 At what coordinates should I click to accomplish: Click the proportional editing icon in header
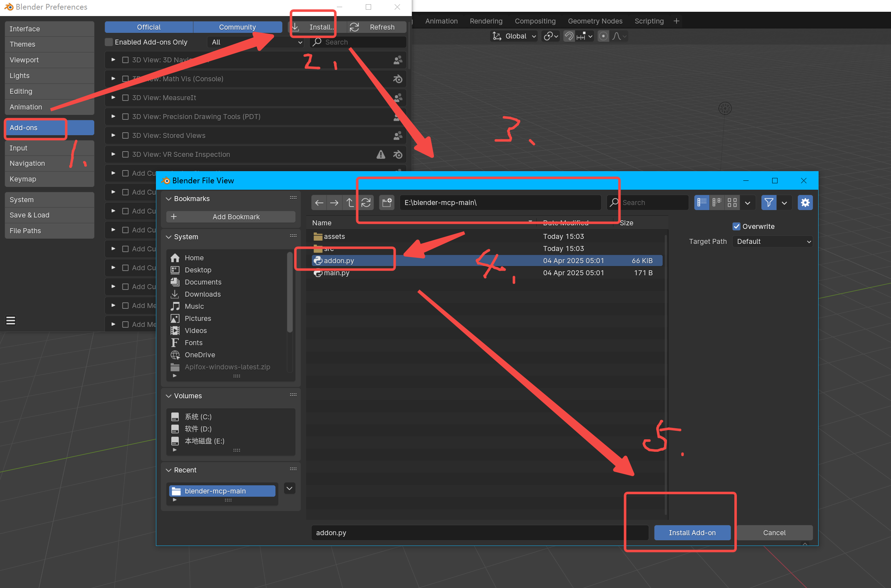click(603, 36)
